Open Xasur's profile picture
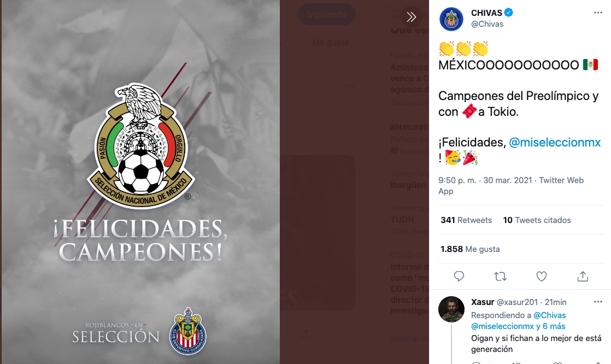611x364 pixels. point(451,309)
